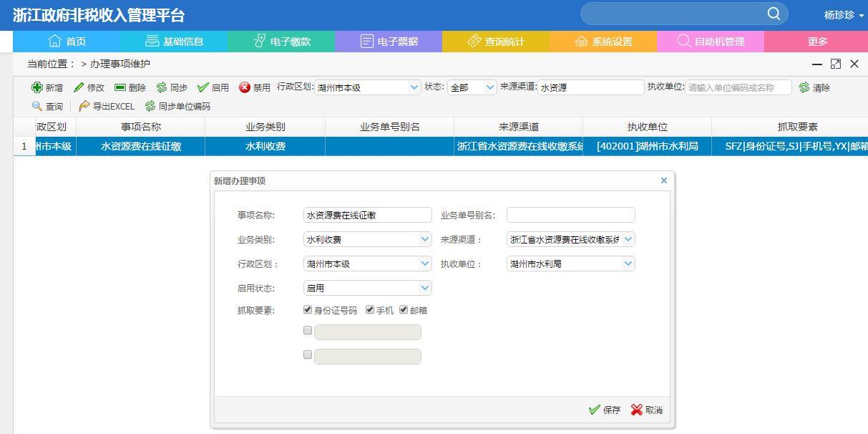Click 同步 sync toolbar button
868x434 pixels.
pos(172,87)
